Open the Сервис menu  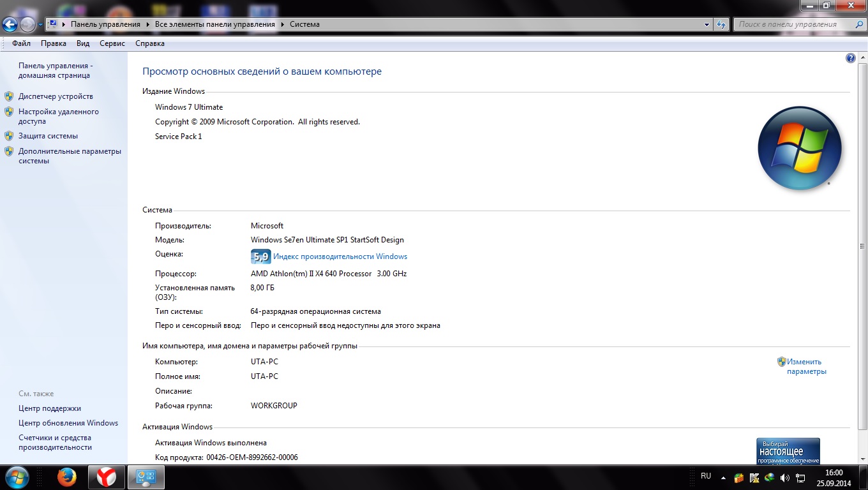[112, 43]
